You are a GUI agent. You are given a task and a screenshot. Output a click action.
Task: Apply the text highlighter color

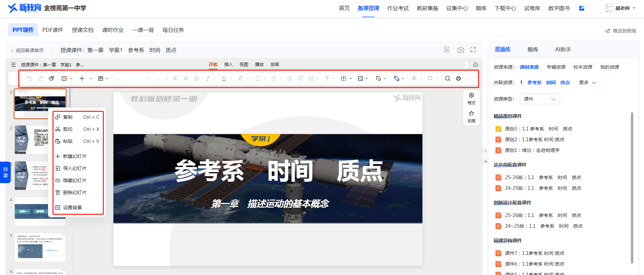tap(240, 78)
